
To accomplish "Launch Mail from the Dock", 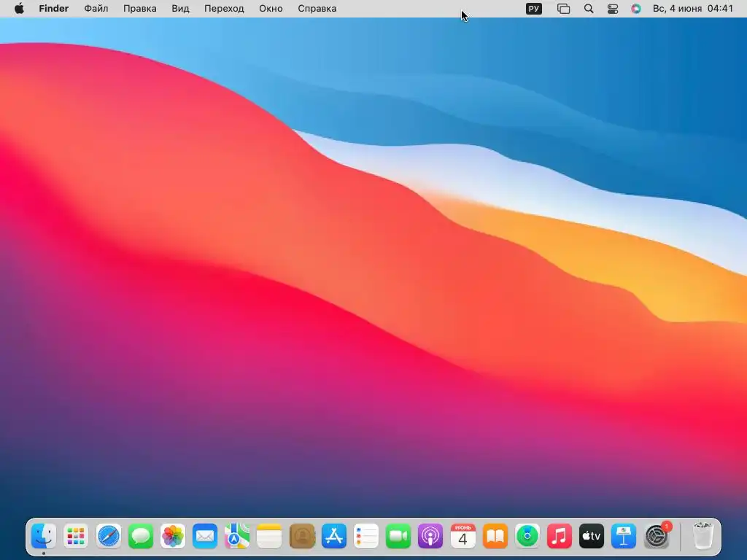I will tap(205, 536).
